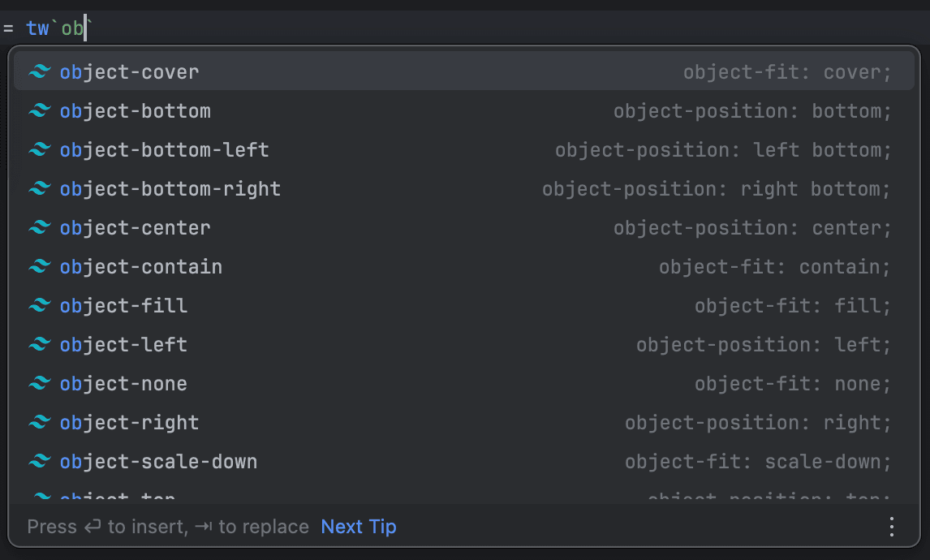Place cursor in the tw`ob` code text

tap(72, 28)
